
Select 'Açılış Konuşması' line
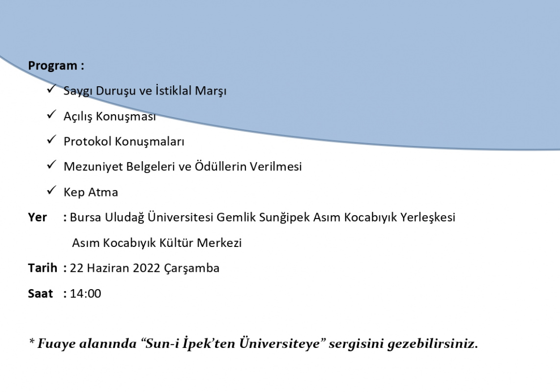click(110, 117)
